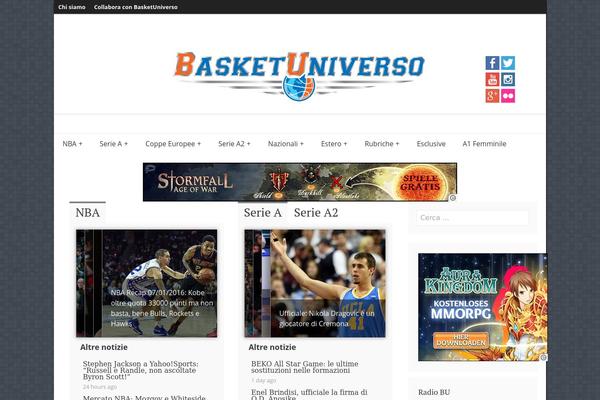
Task: Open BEKO All Star Game article
Action: (x=305, y=367)
